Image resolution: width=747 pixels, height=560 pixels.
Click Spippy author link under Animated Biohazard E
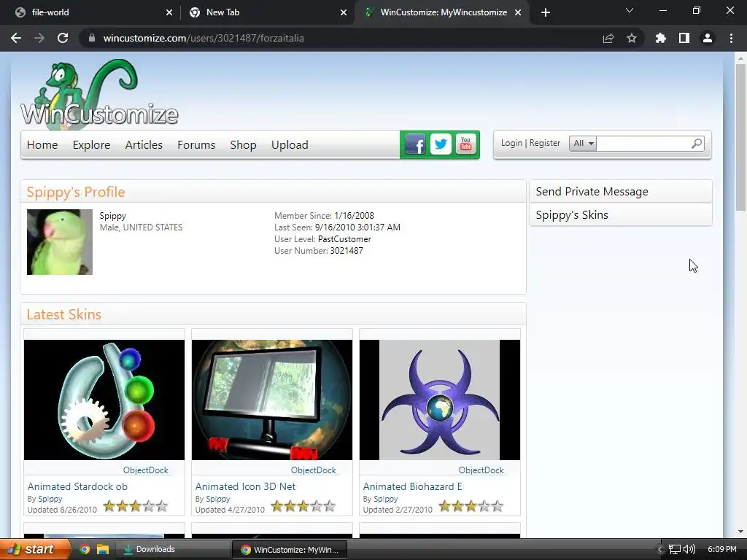pyautogui.click(x=385, y=499)
